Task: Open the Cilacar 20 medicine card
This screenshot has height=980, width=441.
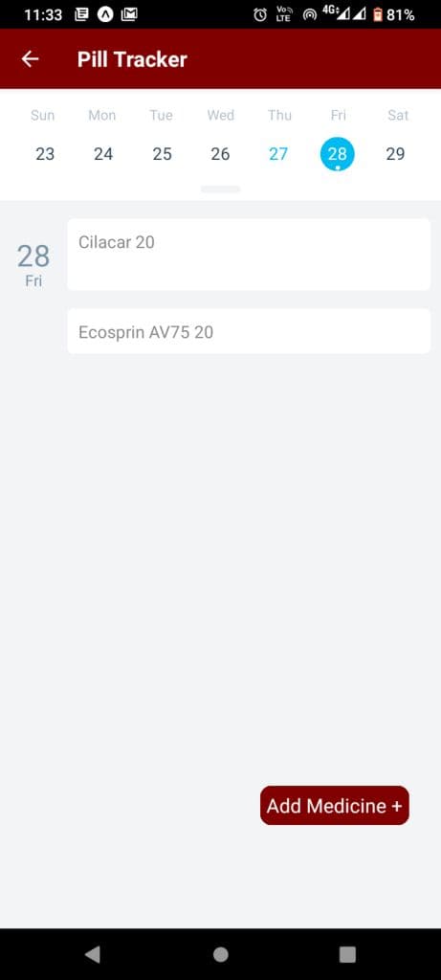Action: point(249,255)
